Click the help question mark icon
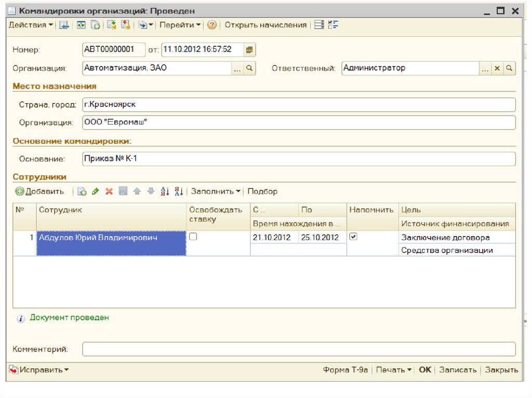 tap(211, 25)
